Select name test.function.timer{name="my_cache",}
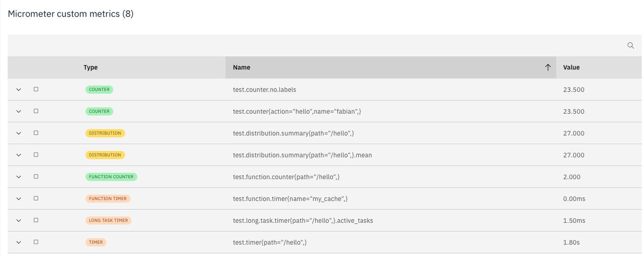 (290, 199)
